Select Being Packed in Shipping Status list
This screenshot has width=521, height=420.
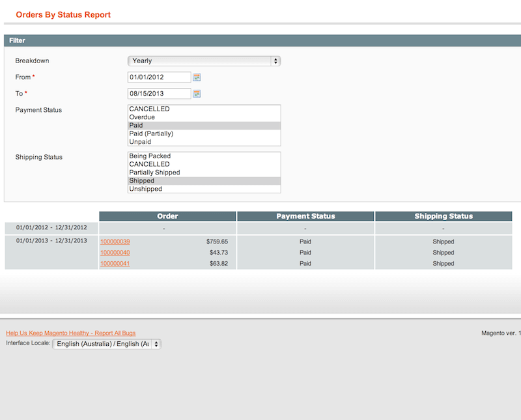tap(150, 156)
